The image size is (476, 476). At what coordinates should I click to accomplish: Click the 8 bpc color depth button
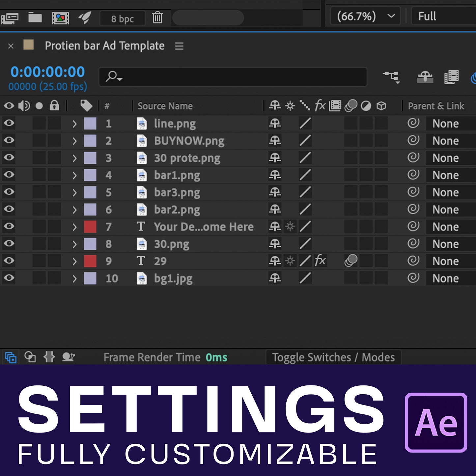tap(123, 19)
